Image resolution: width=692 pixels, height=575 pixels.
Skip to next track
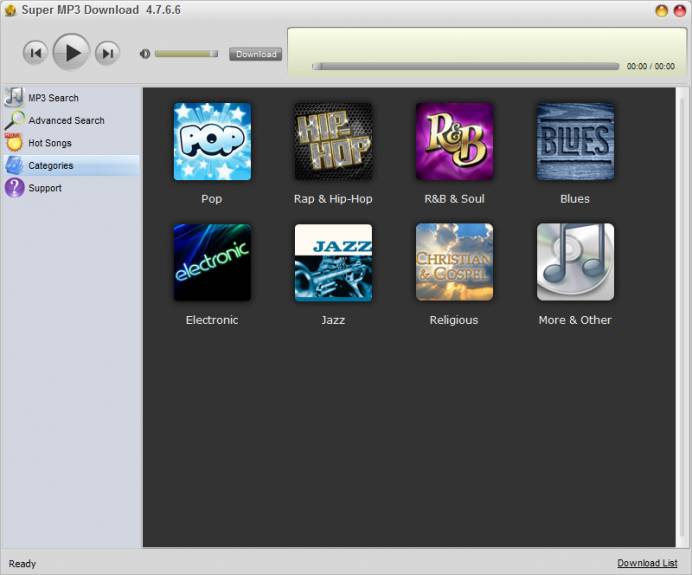107,53
